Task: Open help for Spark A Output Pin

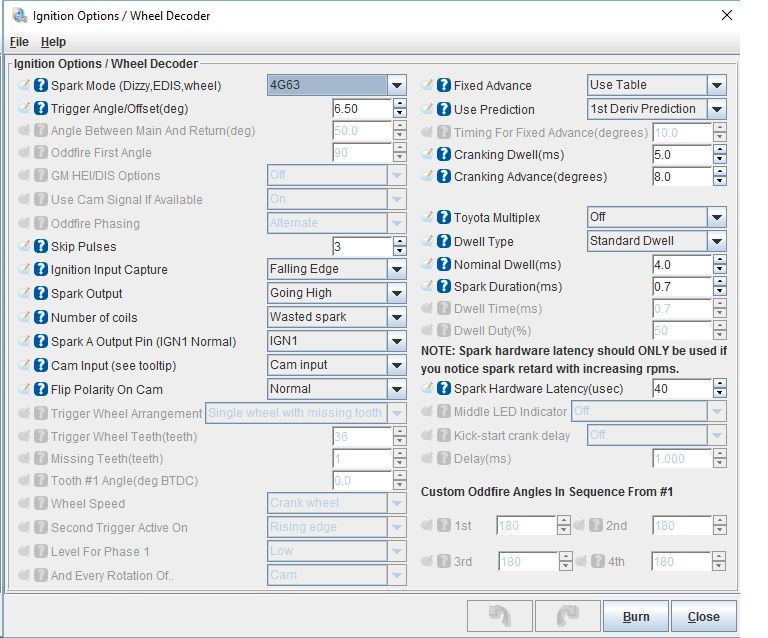Action: coord(41,341)
